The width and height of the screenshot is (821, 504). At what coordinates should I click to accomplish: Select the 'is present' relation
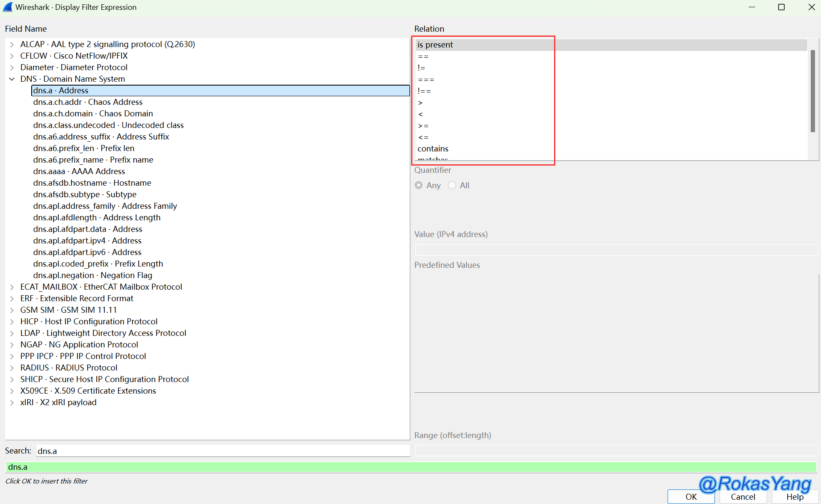click(435, 45)
